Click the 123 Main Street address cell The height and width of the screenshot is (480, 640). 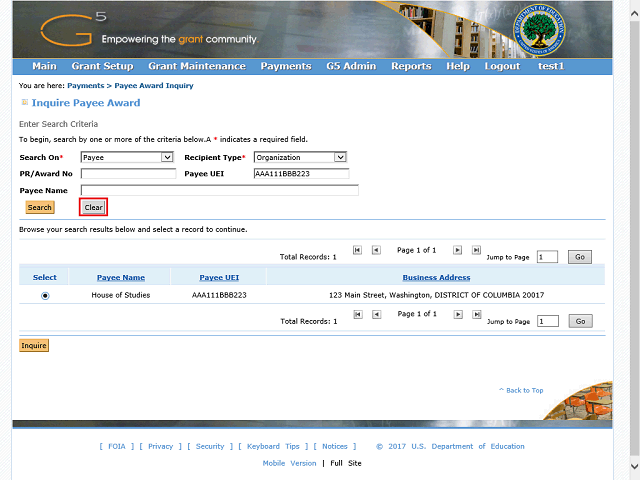(436, 295)
